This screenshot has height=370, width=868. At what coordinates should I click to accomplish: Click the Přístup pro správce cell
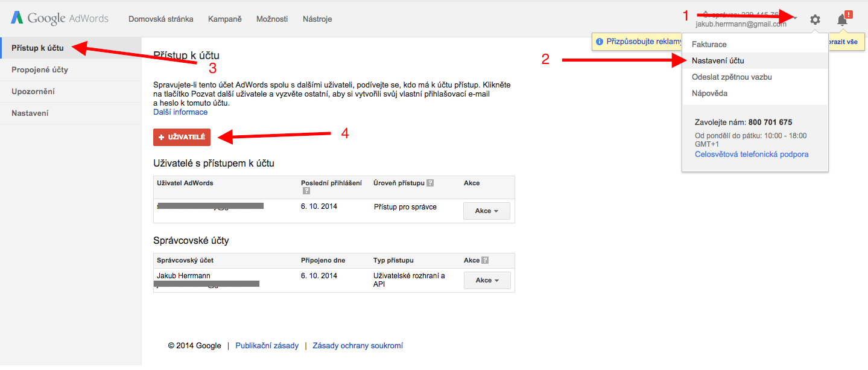coord(405,206)
